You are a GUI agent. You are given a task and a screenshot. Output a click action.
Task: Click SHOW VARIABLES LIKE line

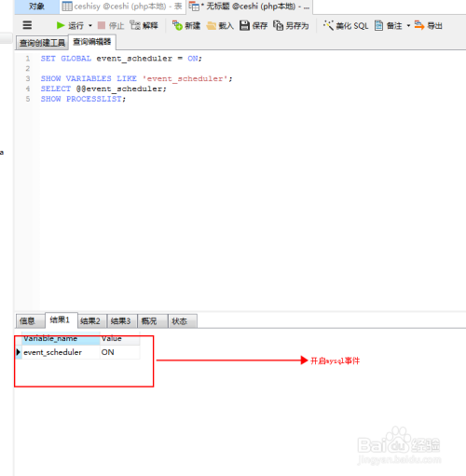click(x=136, y=78)
